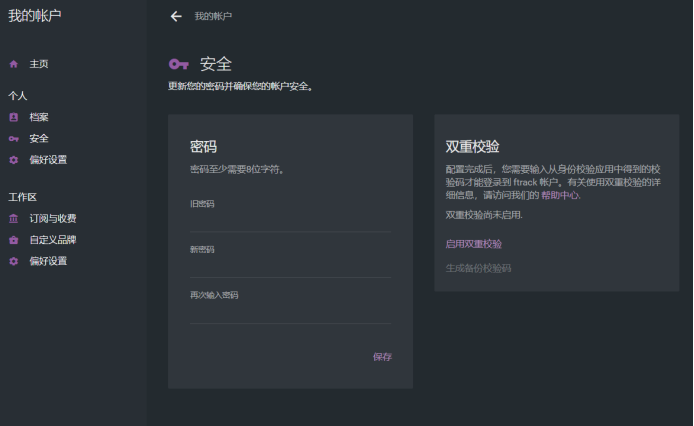
Task: Open 偏好设置 label under 工作区
Action: click(x=48, y=262)
